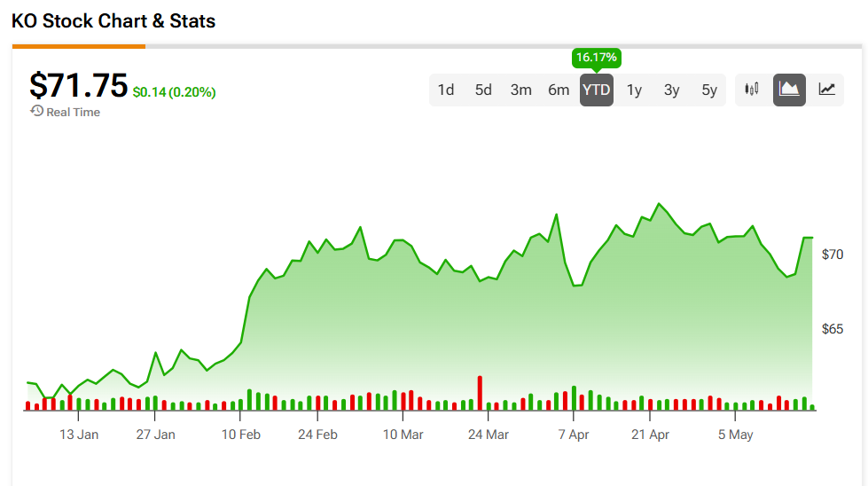868x486 pixels.
Task: Click the 16.17% YTD tooltip badge
Action: point(596,58)
